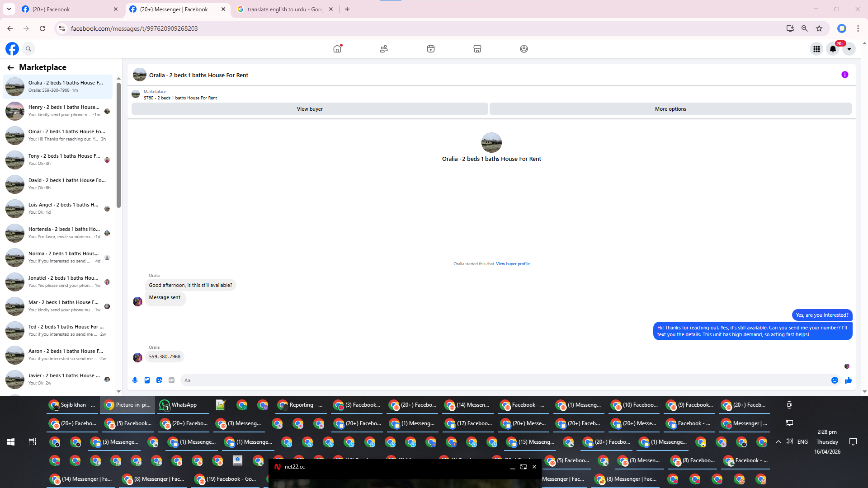Open Luis Angel conversation in the list

point(58,209)
